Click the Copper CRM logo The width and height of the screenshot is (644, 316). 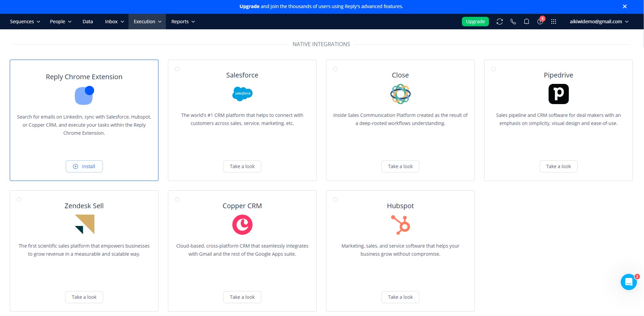[242, 225]
